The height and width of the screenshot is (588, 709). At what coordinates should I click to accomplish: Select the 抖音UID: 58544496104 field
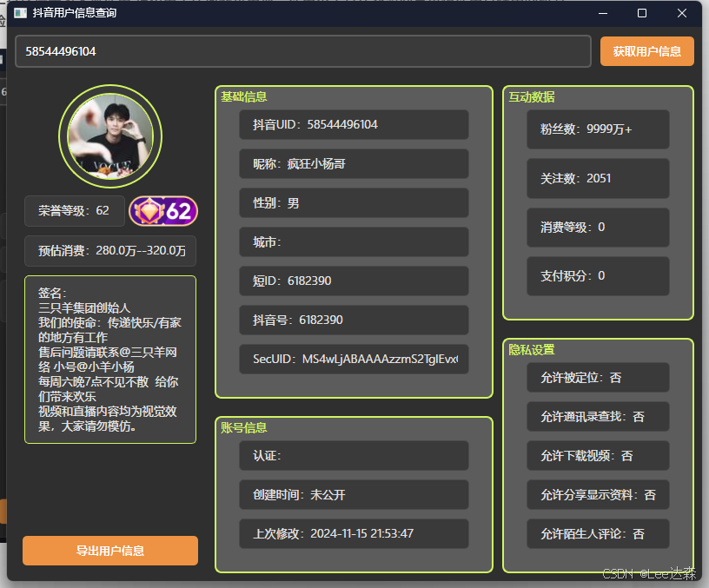tap(354, 125)
